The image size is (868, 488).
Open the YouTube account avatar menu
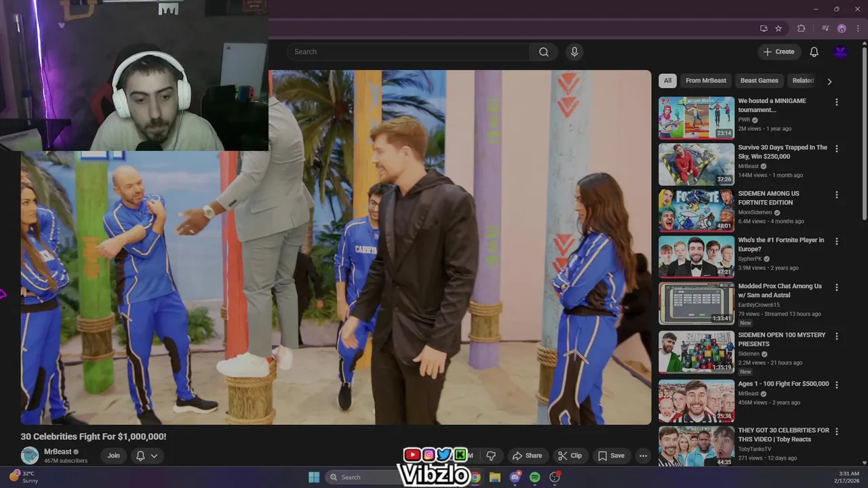(841, 52)
